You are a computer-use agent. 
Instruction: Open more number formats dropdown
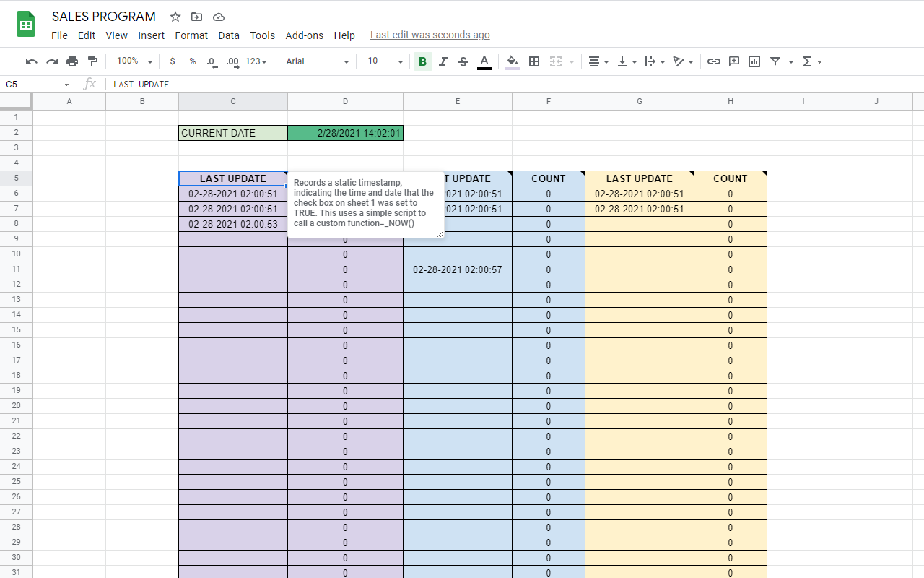[x=256, y=61]
